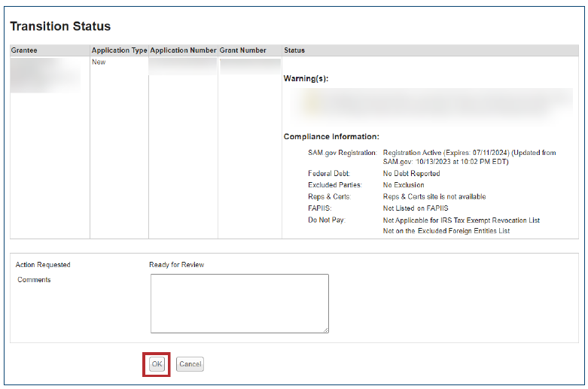588x389 pixels.
Task: Click the OK button
Action: 157,364
